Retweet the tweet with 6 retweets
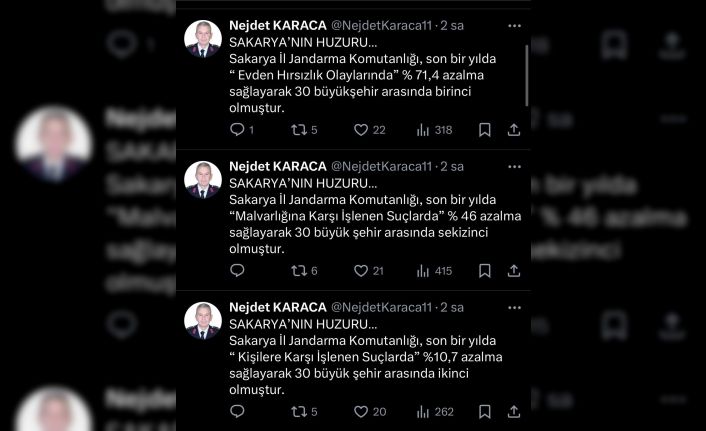The image size is (706, 431). [297, 271]
